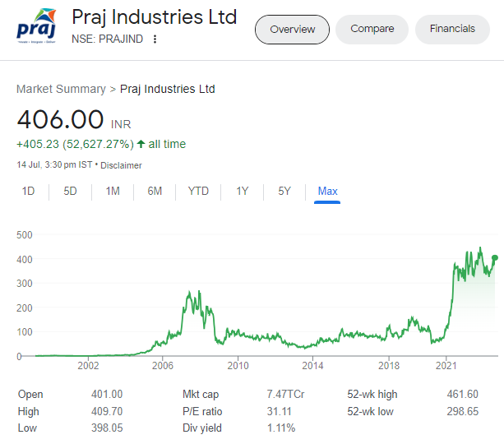
Task: Show the 1M chart range
Action: click(x=113, y=192)
